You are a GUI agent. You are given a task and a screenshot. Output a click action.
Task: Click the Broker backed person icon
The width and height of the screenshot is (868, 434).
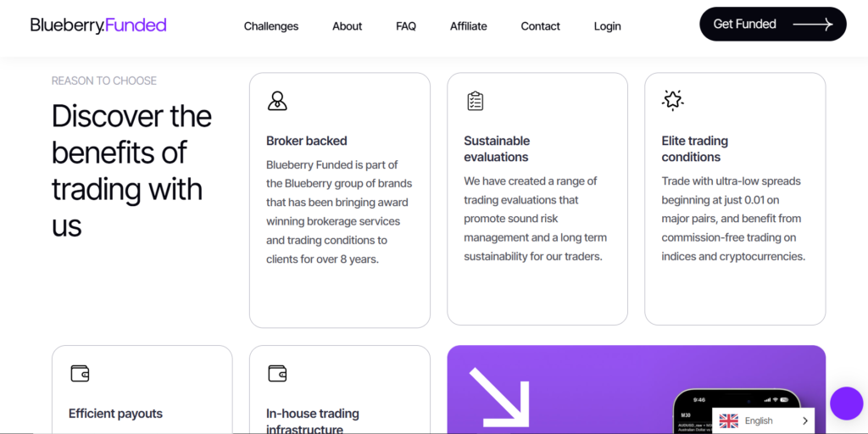click(277, 101)
